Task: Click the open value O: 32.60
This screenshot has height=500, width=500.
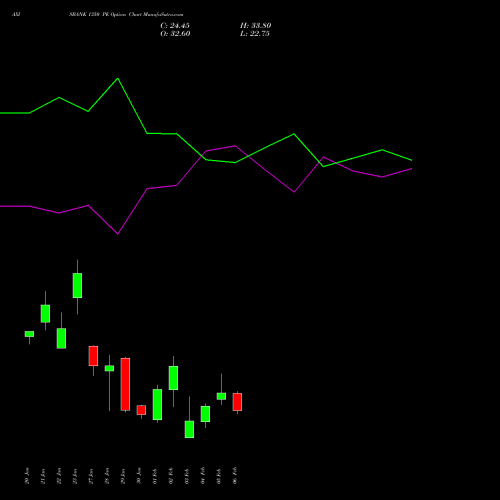Action: (175, 34)
